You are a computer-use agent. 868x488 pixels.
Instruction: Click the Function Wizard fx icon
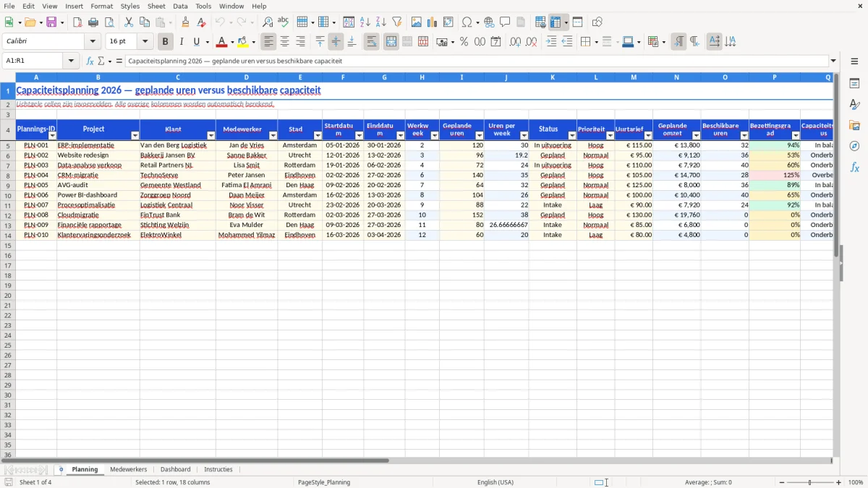90,61
